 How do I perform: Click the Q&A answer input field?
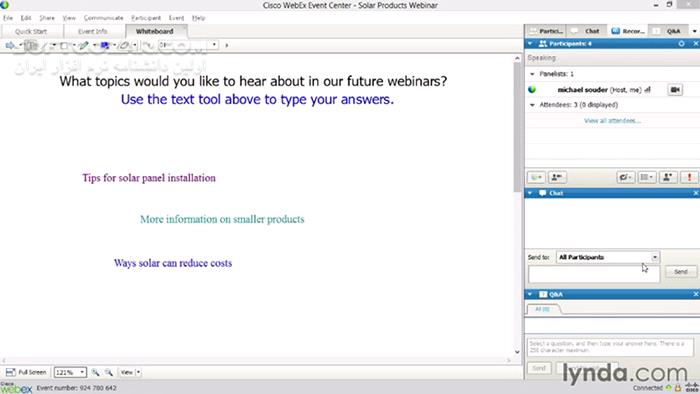[611, 348]
